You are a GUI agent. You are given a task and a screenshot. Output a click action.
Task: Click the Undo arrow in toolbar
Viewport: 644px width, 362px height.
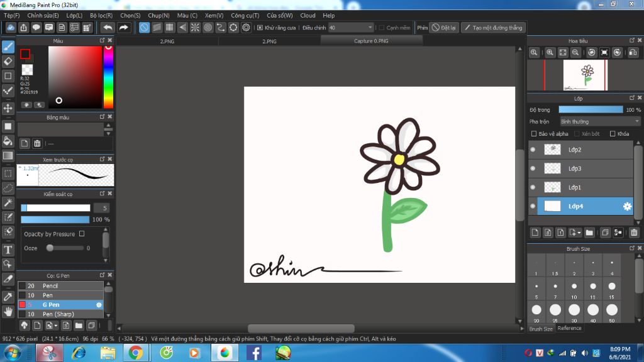pos(108,28)
